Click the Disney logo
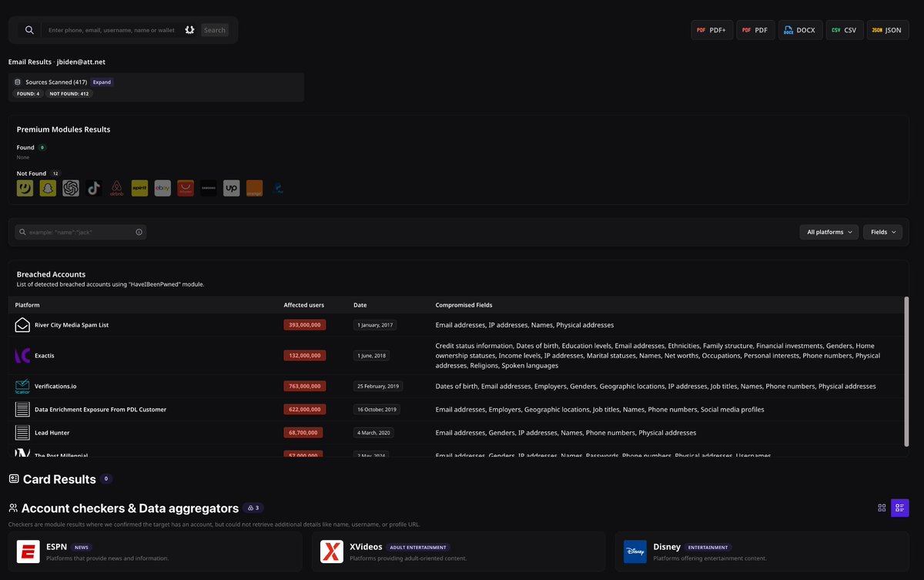 [635, 552]
